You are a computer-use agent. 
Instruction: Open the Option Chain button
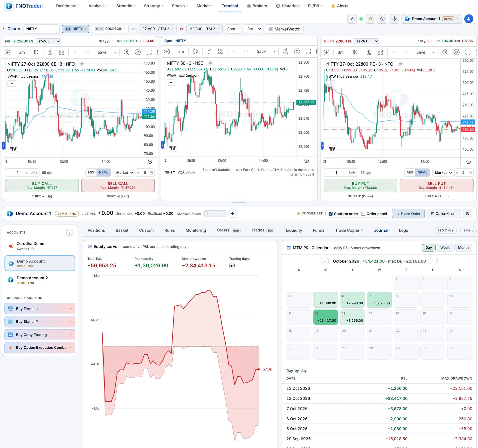[444, 214]
